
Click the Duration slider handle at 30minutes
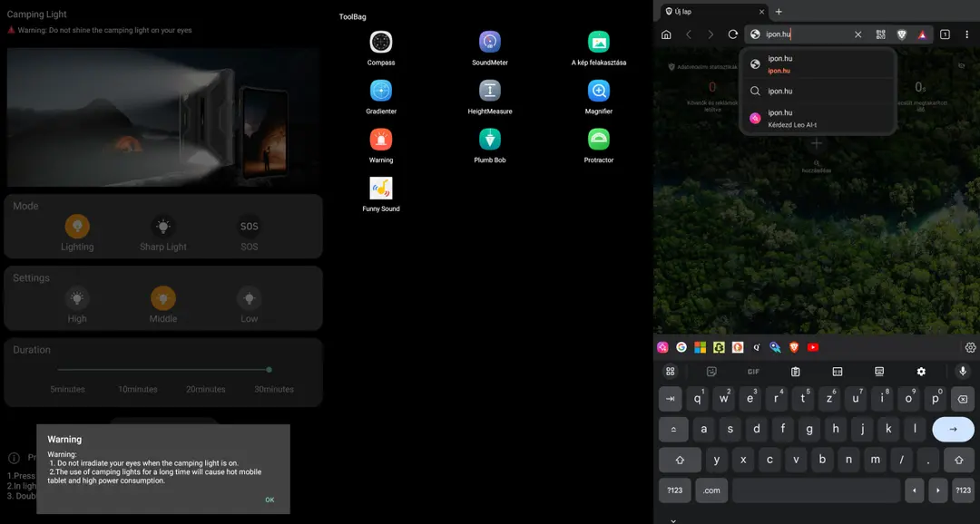click(269, 370)
